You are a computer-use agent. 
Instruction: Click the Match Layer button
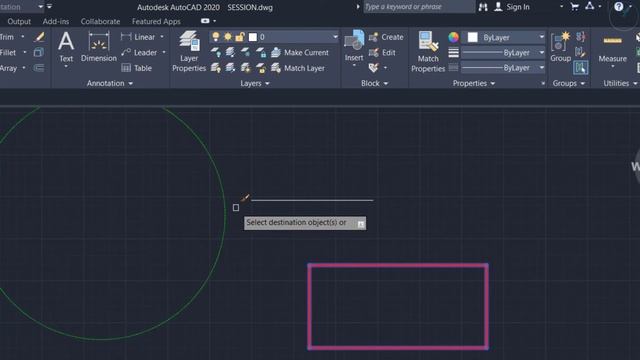pos(298,68)
